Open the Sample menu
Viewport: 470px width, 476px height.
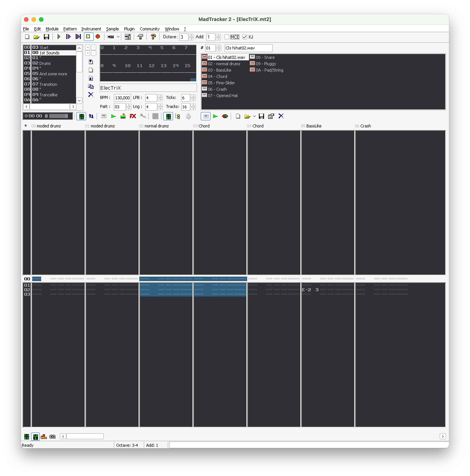[112, 29]
